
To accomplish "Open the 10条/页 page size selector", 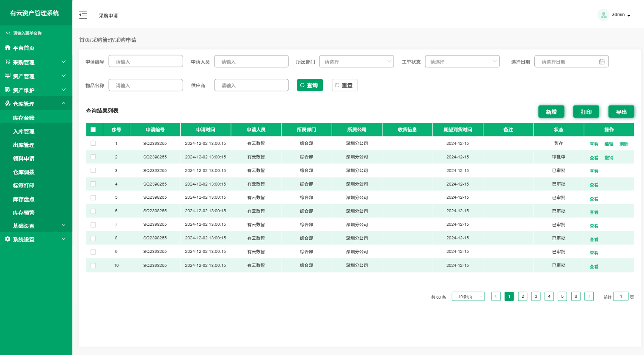I will click(468, 297).
